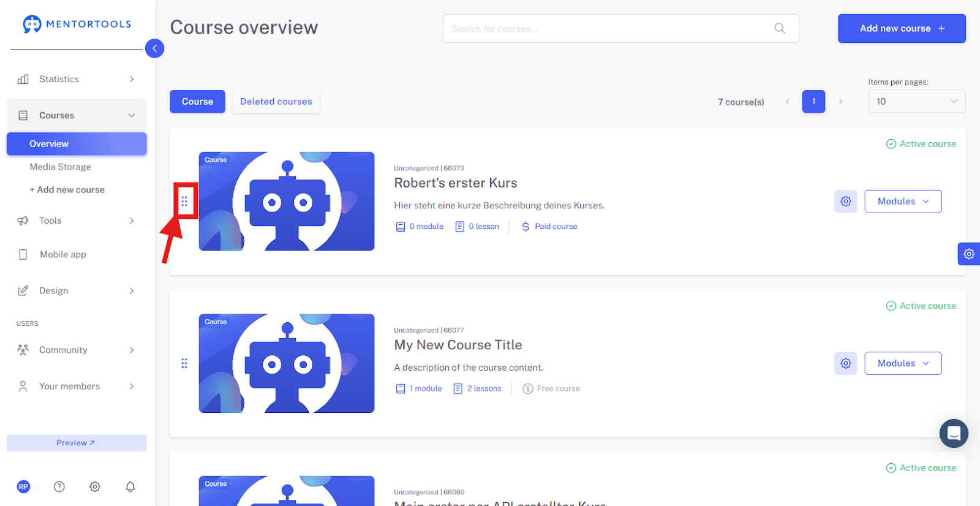Click 'A description of the course content.' text
This screenshot has width=980, height=506.
[469, 368]
